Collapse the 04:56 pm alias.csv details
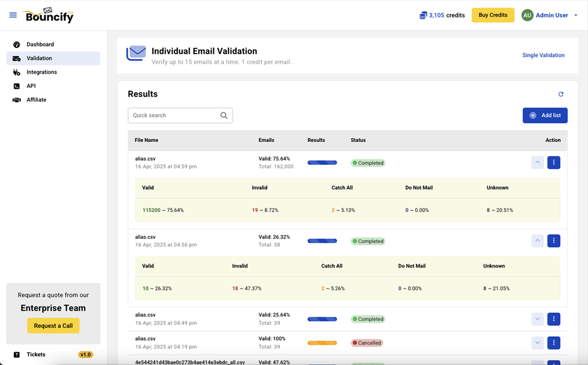The height and width of the screenshot is (365, 588). click(x=537, y=241)
